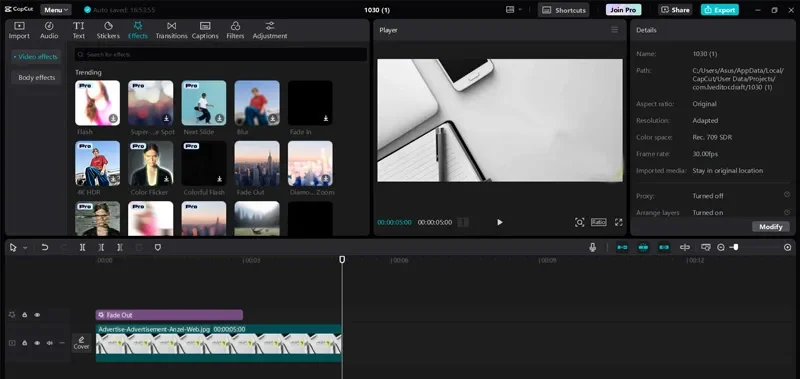Hide the effects track
This screenshot has width=800, height=379.
(x=37, y=315)
